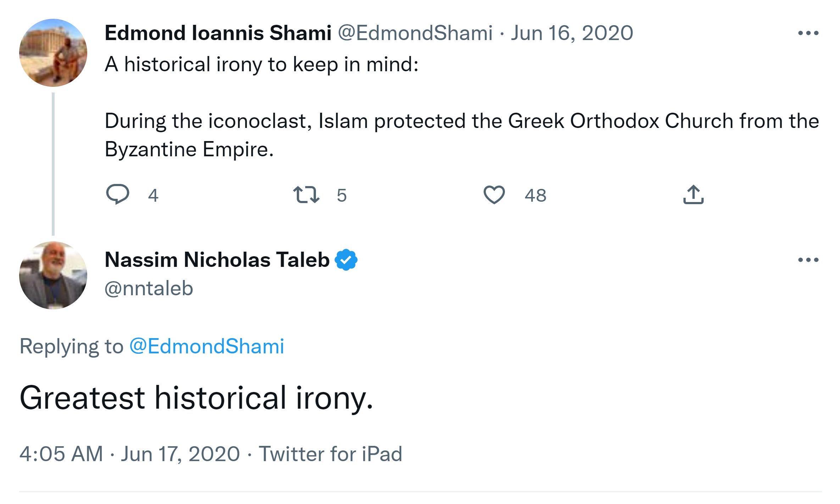
Task: Click the Nassim Nicholas Taleb display name
Action: (217, 260)
